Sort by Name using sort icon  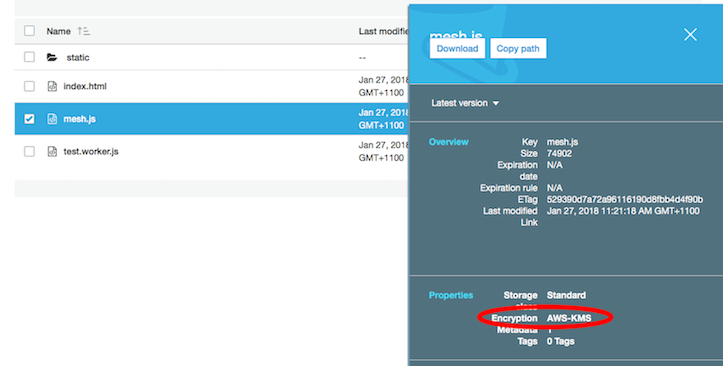[83, 31]
